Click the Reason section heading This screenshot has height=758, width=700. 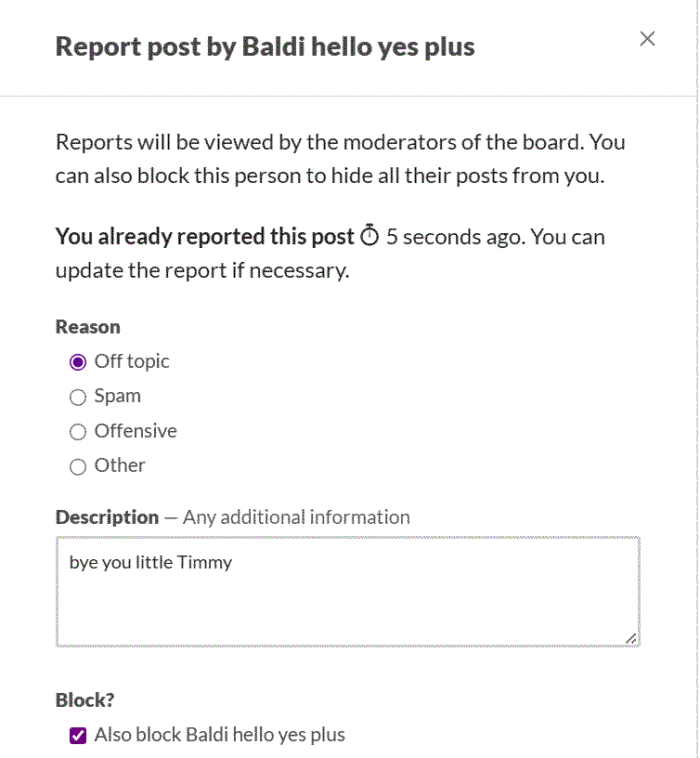88,327
